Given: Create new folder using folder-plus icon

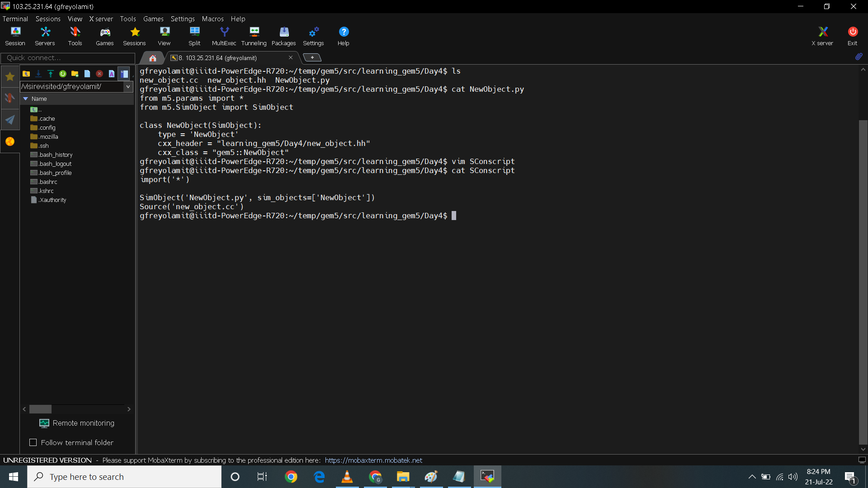Looking at the screenshot, I should [x=75, y=74].
